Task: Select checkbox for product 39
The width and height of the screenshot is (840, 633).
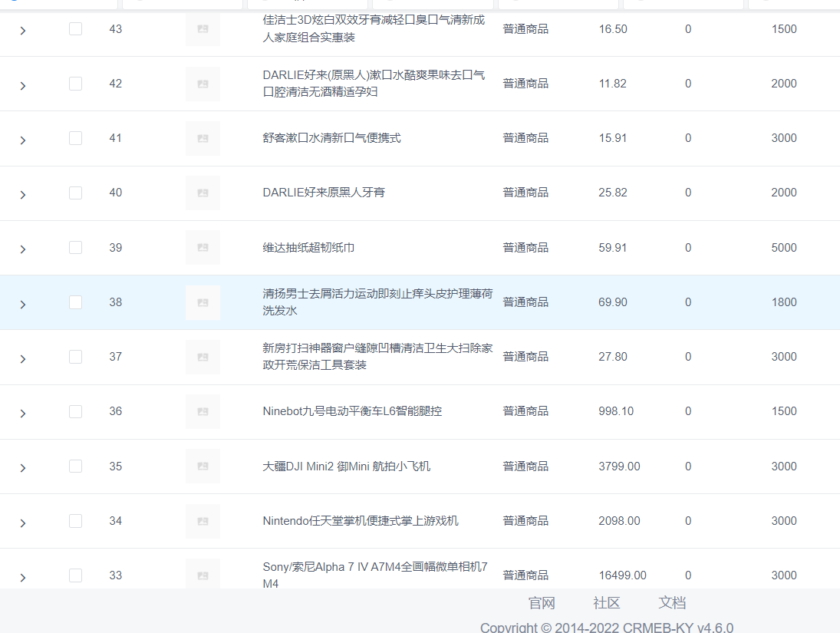Action: 75,248
